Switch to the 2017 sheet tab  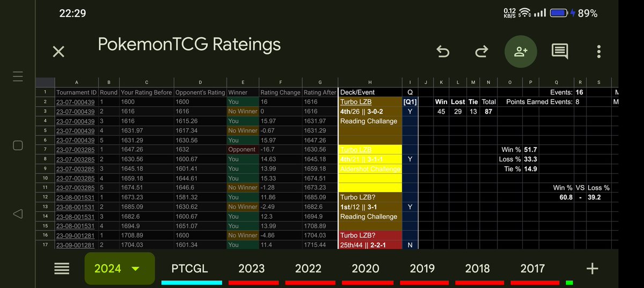[x=532, y=269]
